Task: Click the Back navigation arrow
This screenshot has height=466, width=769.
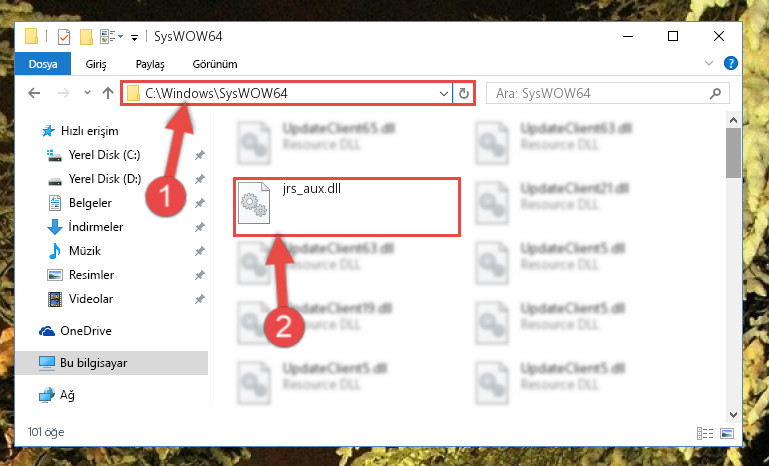Action: 34,93
